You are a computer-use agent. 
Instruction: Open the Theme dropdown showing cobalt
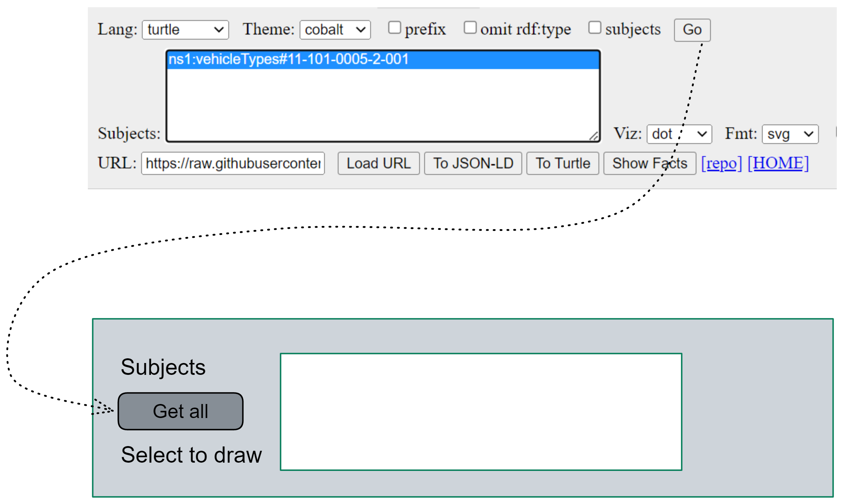(335, 29)
